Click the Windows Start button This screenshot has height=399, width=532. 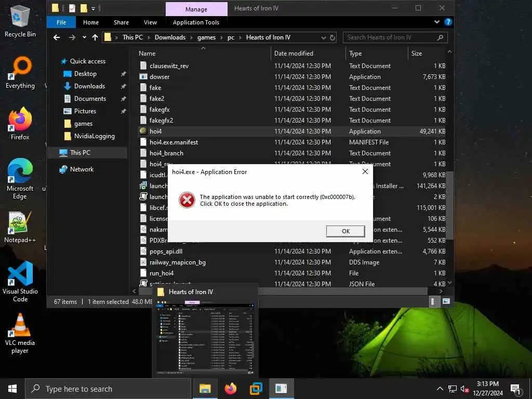click(x=12, y=389)
